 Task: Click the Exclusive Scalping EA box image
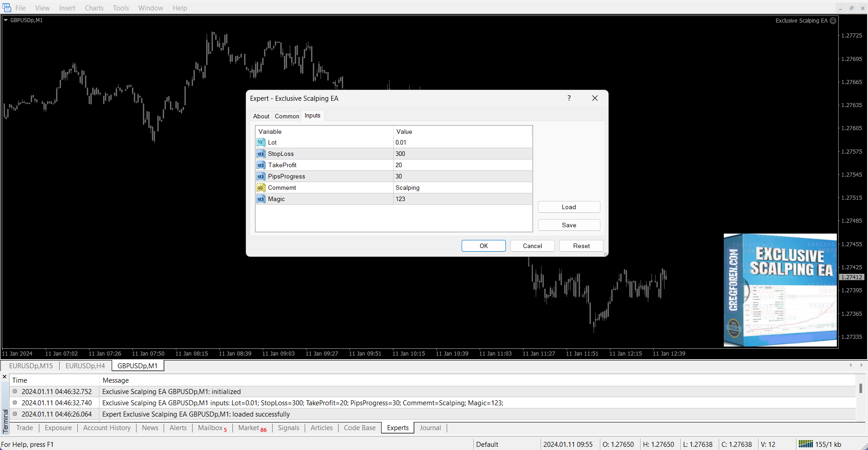[780, 290]
